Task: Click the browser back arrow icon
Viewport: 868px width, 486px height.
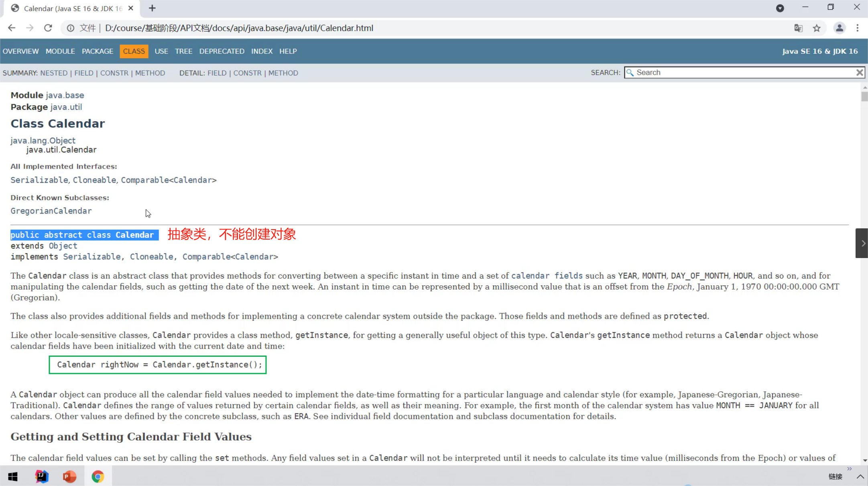Action: pyautogui.click(x=12, y=28)
